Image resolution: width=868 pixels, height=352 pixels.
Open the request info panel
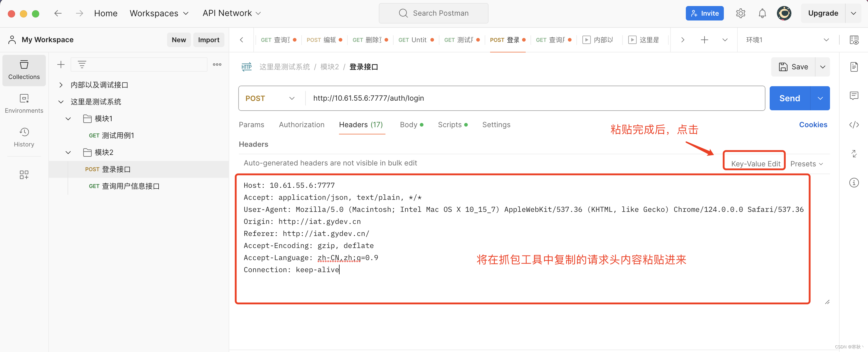854,183
